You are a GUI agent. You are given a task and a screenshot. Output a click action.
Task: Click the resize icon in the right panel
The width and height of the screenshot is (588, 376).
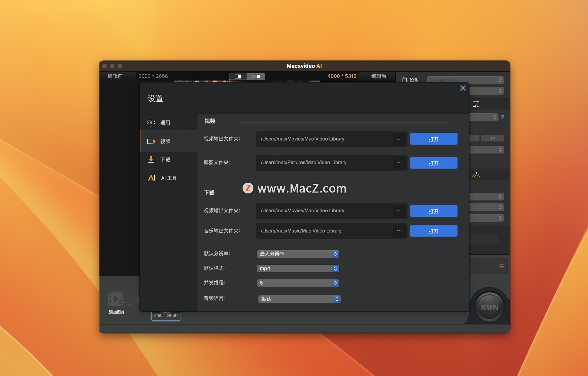[x=476, y=104]
